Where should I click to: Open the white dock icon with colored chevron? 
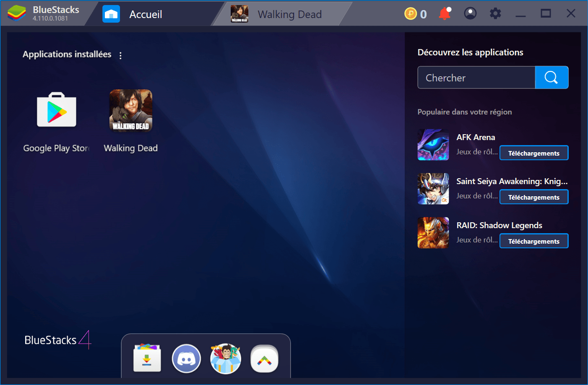click(x=264, y=359)
